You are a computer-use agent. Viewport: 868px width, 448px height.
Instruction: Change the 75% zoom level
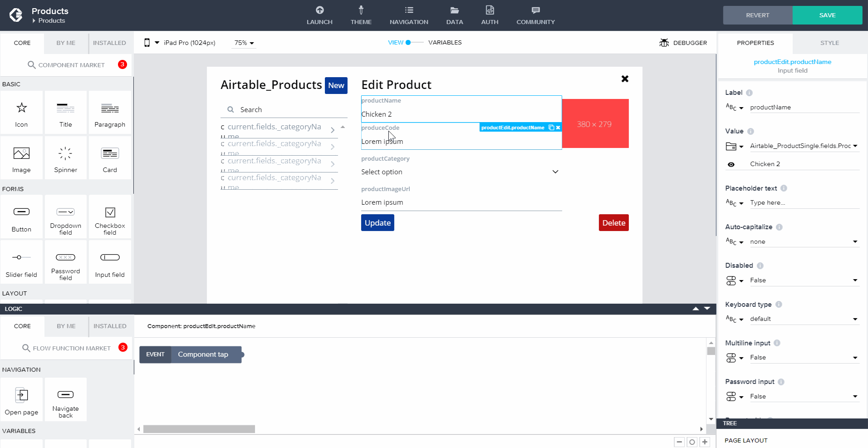[x=244, y=43]
